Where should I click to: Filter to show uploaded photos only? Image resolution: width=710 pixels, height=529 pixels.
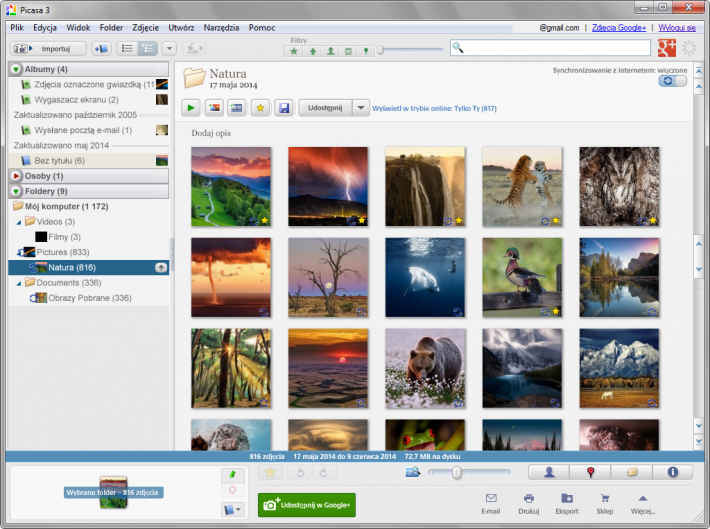312,51
